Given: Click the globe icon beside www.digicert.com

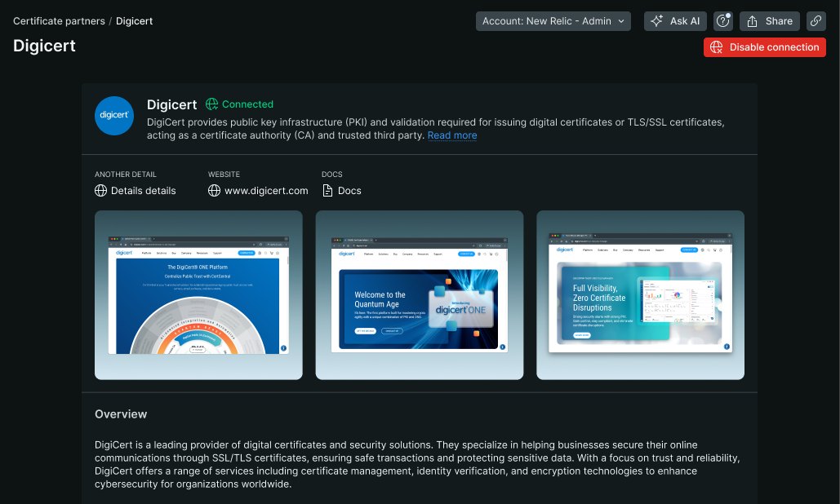Looking at the screenshot, I should [214, 191].
